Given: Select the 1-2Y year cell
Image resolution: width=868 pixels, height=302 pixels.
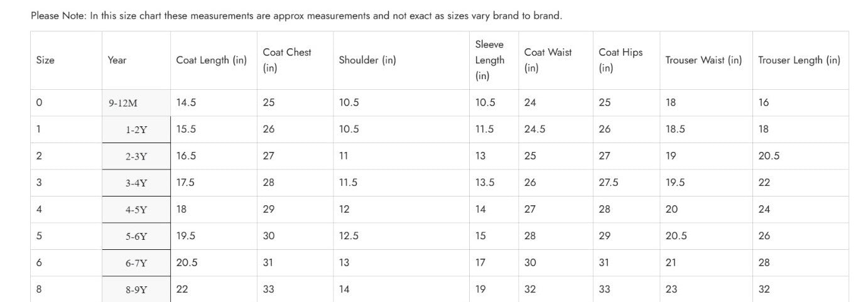Looking at the screenshot, I should [136, 130].
